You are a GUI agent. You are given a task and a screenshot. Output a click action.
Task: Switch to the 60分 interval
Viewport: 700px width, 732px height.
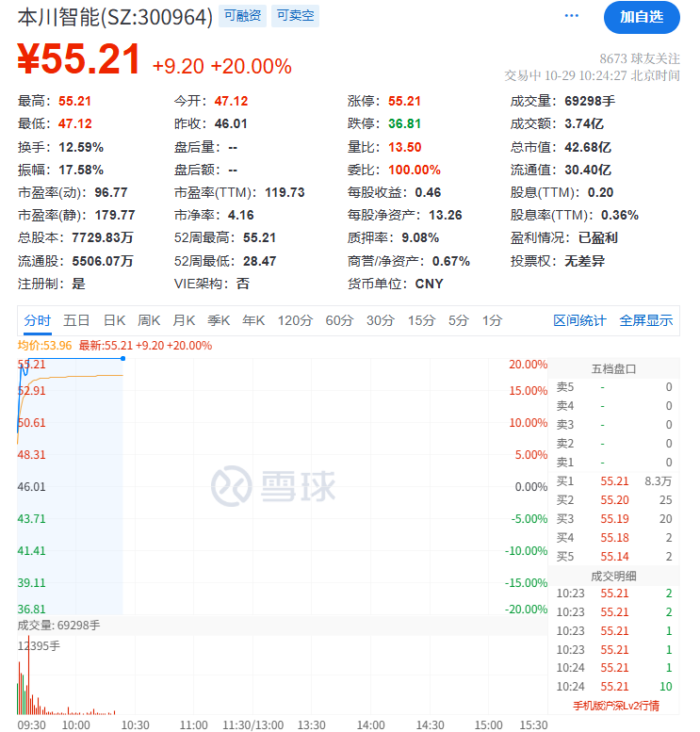tap(339, 320)
